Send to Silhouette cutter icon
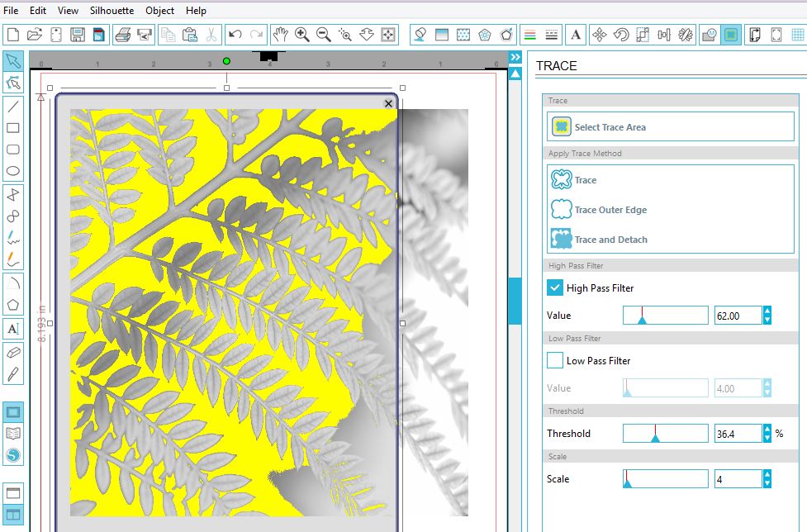The width and height of the screenshot is (807, 532). click(145, 35)
